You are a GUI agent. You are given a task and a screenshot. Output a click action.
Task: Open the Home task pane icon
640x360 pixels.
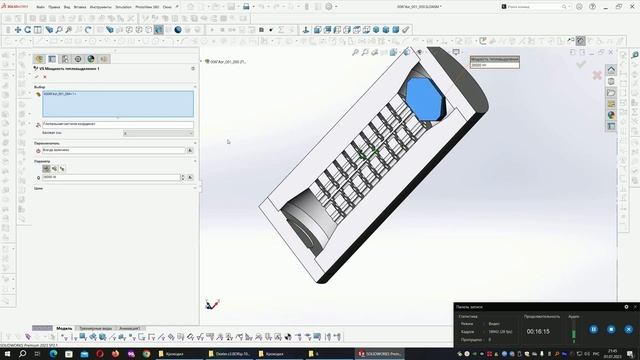(611, 69)
